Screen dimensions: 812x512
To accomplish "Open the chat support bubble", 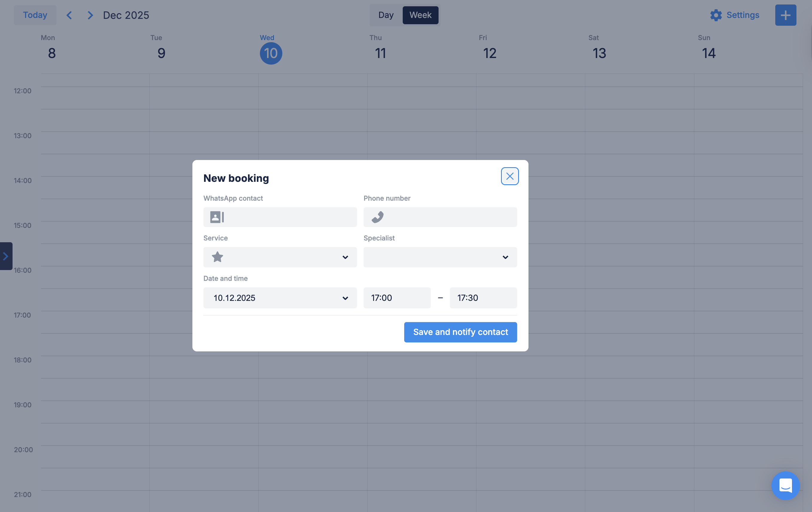I will click(x=785, y=485).
